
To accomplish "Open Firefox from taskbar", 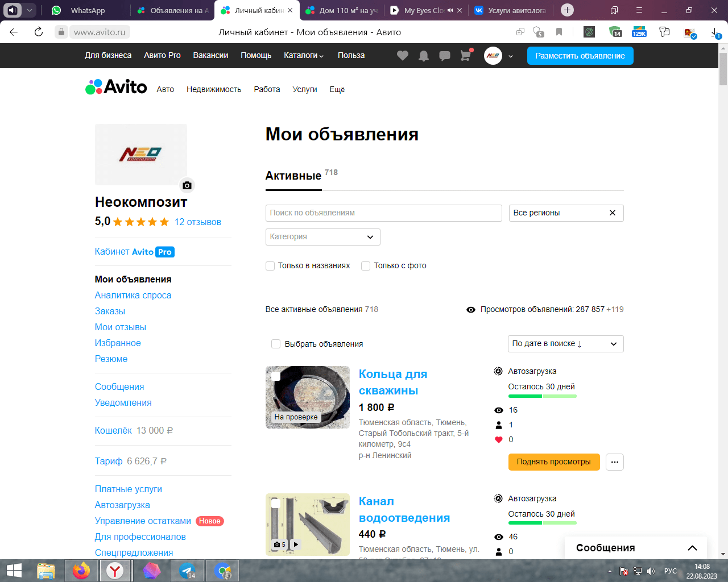I will pos(81,571).
